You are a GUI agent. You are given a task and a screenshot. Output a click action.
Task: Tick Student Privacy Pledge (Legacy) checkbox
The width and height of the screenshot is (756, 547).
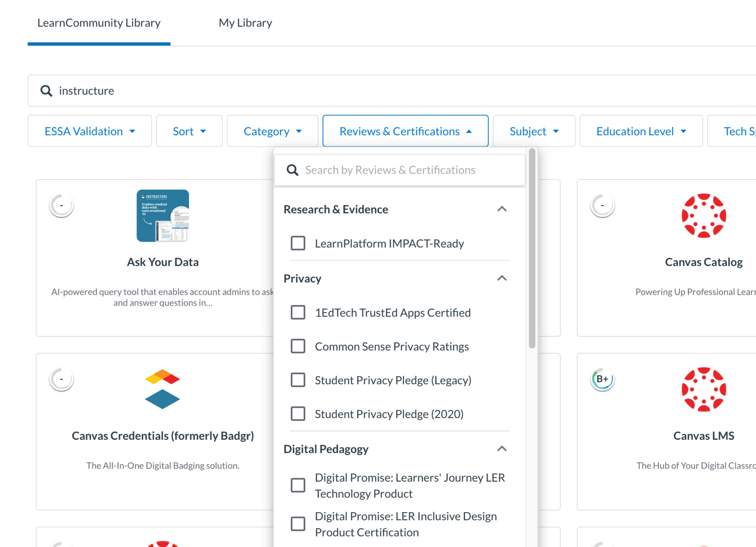point(298,380)
